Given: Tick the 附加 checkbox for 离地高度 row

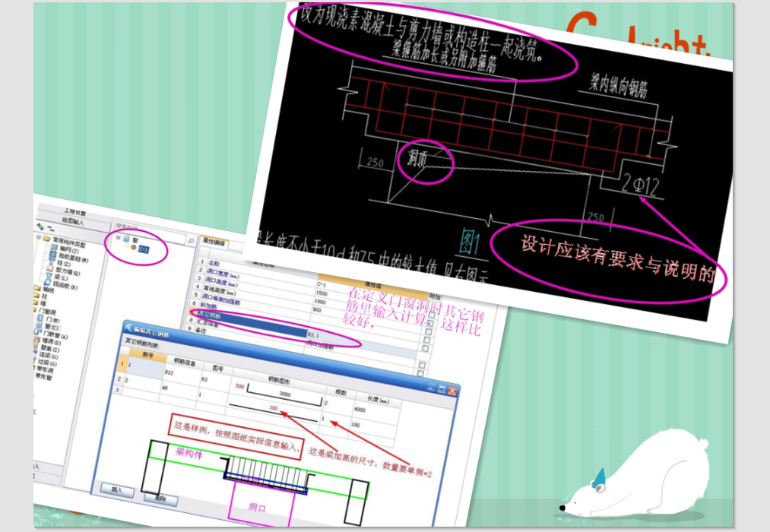Looking at the screenshot, I should click(x=428, y=331).
